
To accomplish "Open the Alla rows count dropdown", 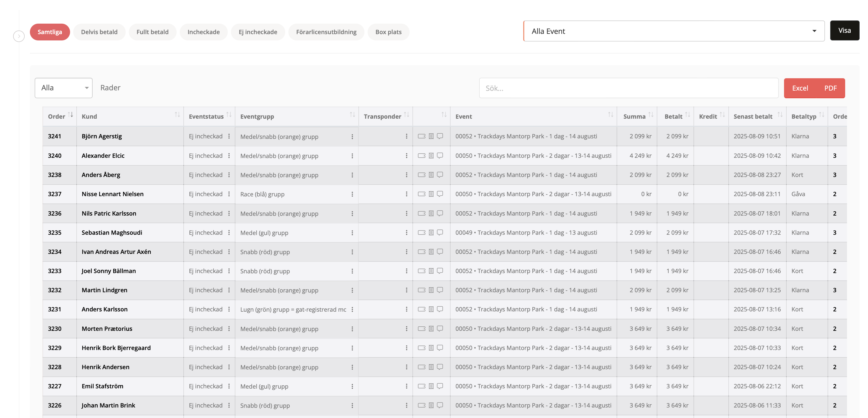I will [x=63, y=88].
